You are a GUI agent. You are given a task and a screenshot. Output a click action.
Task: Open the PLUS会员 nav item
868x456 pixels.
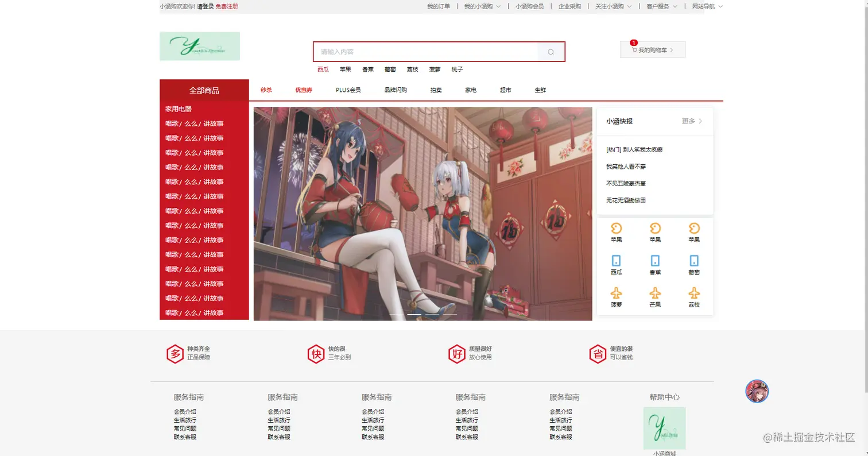click(348, 90)
